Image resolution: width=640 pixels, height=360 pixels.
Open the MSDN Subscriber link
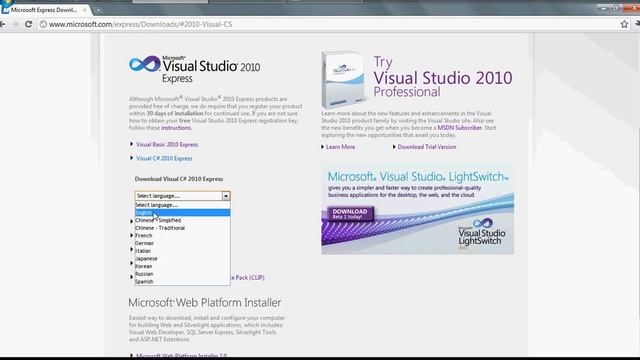[x=460, y=128]
